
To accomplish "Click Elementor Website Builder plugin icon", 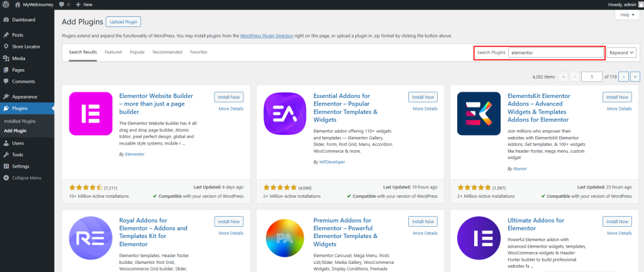I will point(91,114).
